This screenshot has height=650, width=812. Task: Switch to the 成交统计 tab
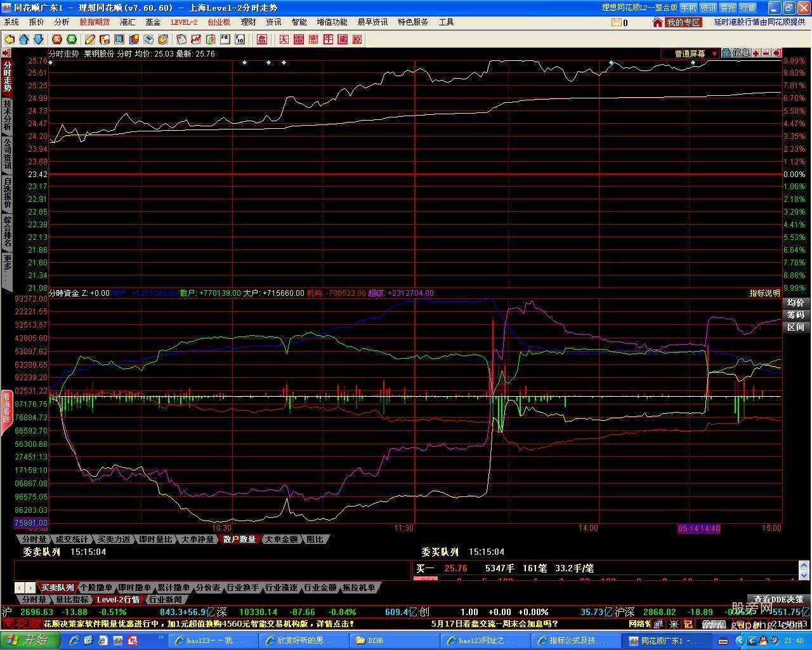[x=72, y=540]
